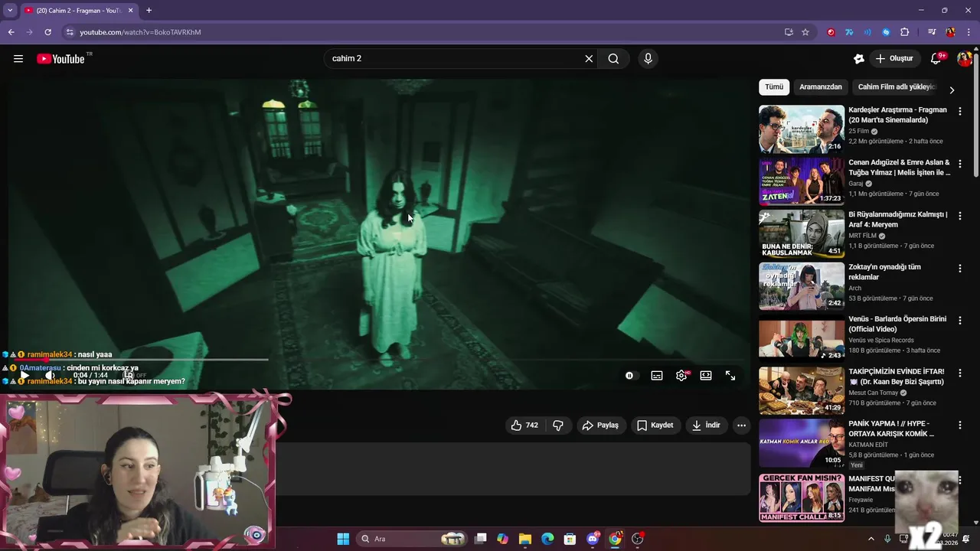
Task: Open the options menu for 'Venüs - Barlarda' video
Action: pos(960,321)
